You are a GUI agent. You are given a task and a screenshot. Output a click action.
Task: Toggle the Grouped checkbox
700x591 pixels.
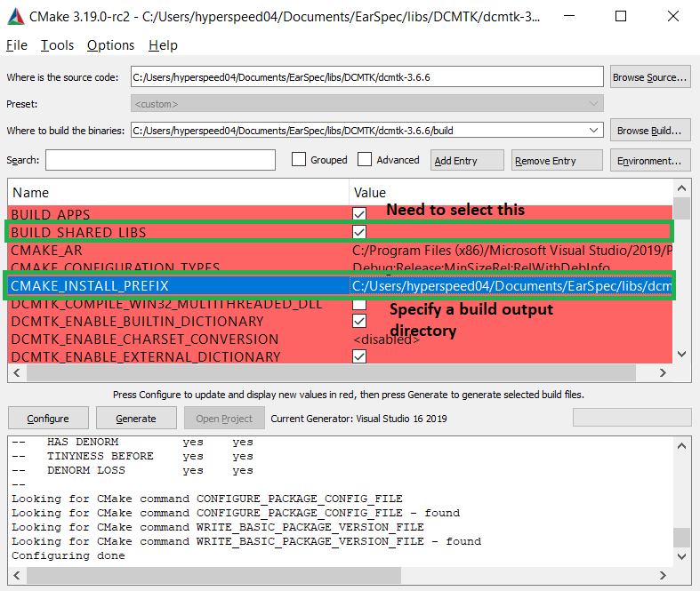pos(299,160)
